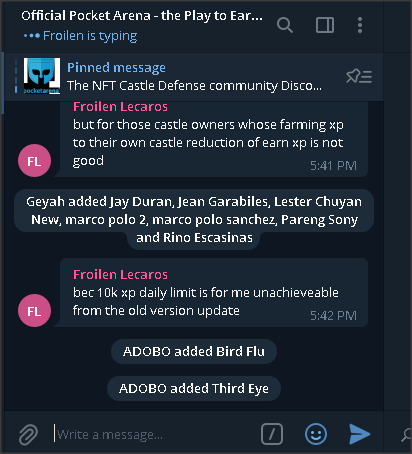This screenshot has height=454, width=412.
Task: Open the emoji picker smiley icon
Action: (316, 434)
